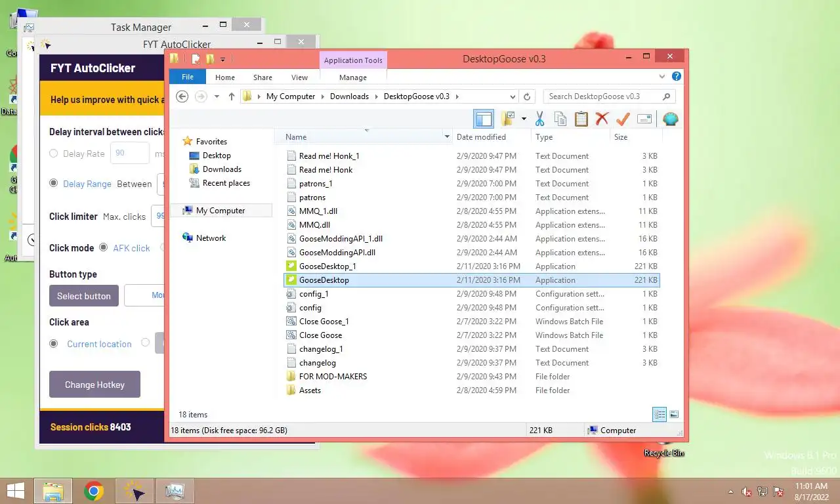Screen dimensions: 840x504
Task: Sort by the Size column header
Action: click(x=636, y=137)
